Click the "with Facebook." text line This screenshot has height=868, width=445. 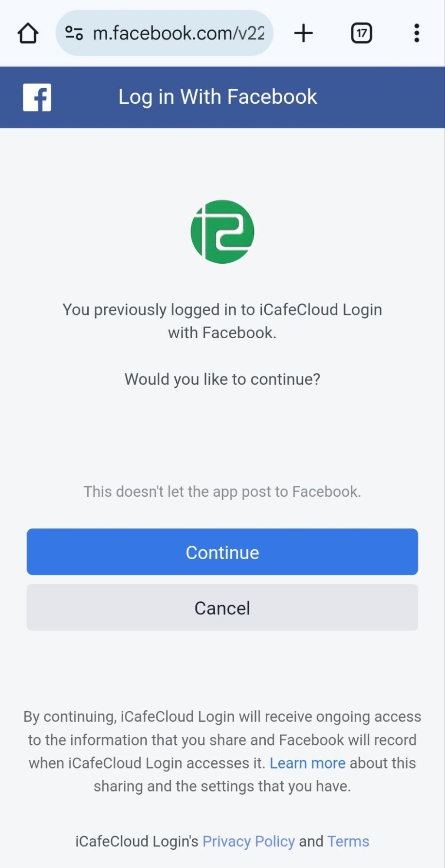click(x=222, y=333)
